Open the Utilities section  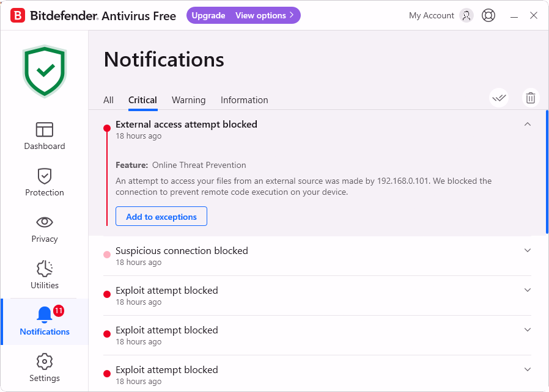coord(45,275)
